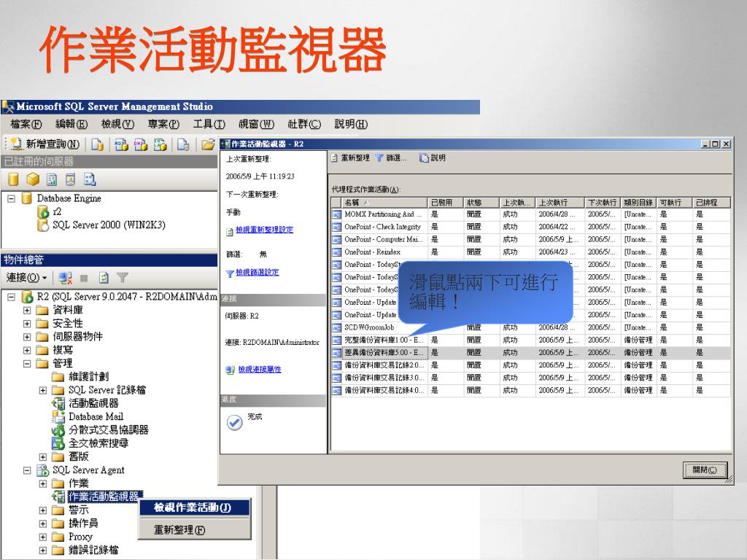The width and height of the screenshot is (747, 560).
Task: Expand the 安全性 folder
Action: (27, 323)
